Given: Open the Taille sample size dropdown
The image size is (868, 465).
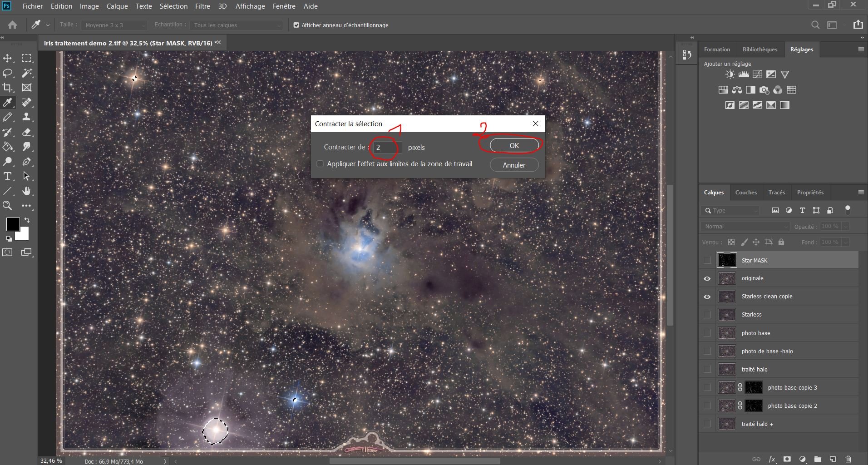Looking at the screenshot, I should pos(114,25).
